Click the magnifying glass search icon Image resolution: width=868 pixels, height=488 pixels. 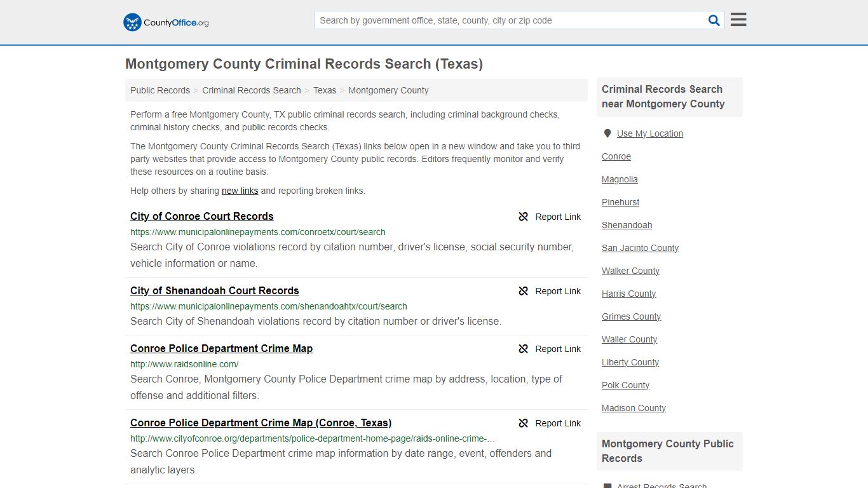714,20
